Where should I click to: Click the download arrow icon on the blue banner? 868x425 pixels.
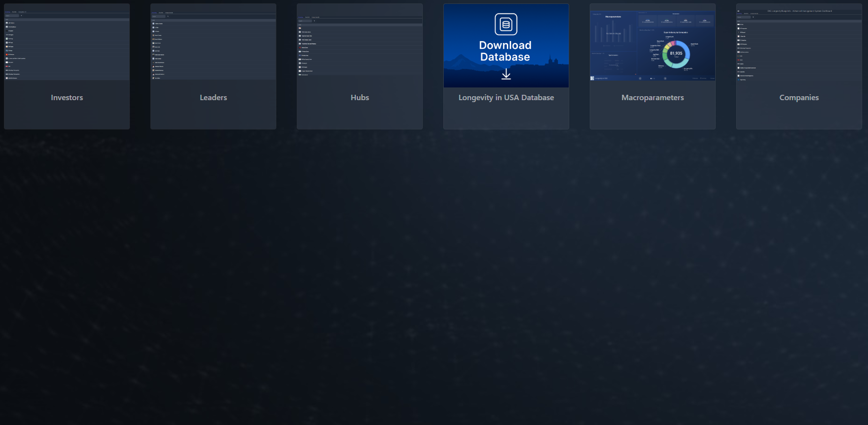point(506,74)
